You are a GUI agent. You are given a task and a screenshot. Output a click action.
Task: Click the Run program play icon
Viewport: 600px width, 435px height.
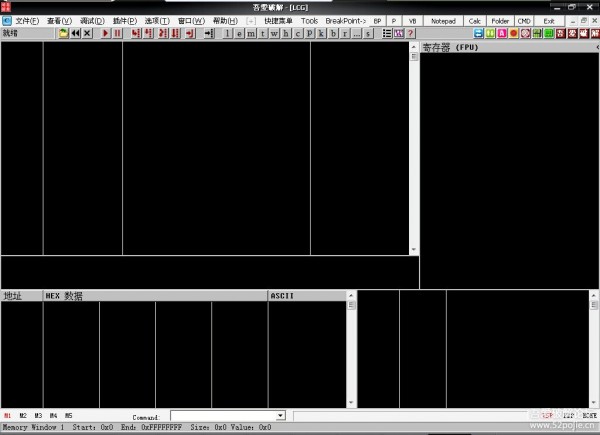pyautogui.click(x=106, y=33)
